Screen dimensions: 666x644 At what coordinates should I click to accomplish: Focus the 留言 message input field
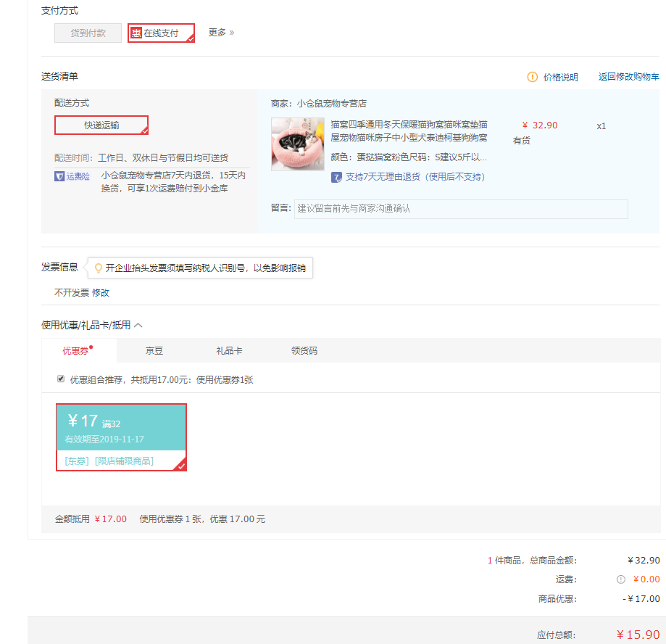(x=461, y=209)
